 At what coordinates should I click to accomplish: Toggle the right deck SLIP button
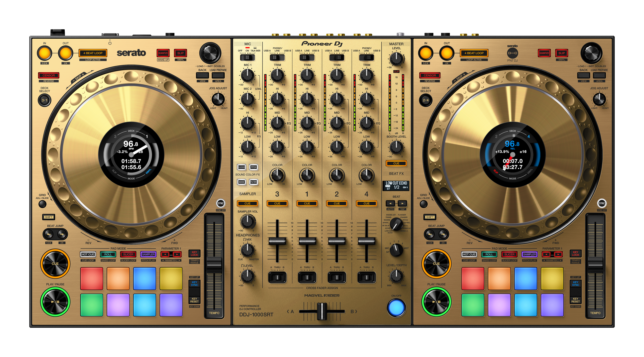coord(561,53)
